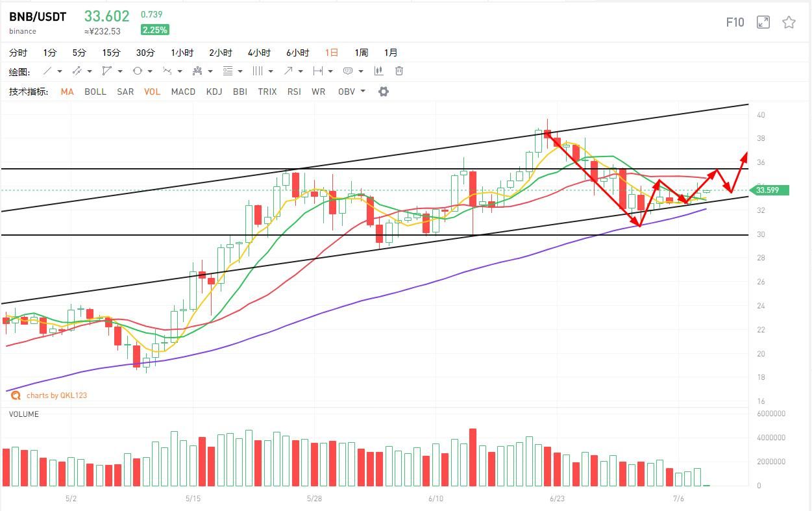Open the F10 info page
Viewport: 812px width, 511px height.
coord(735,23)
